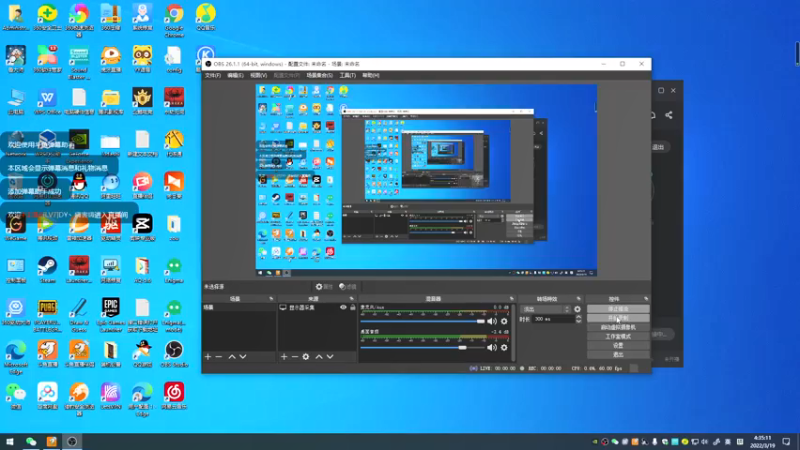Toggle the lock on the 显示器采集 source
Screen dimensions: 800x450
point(353,308)
